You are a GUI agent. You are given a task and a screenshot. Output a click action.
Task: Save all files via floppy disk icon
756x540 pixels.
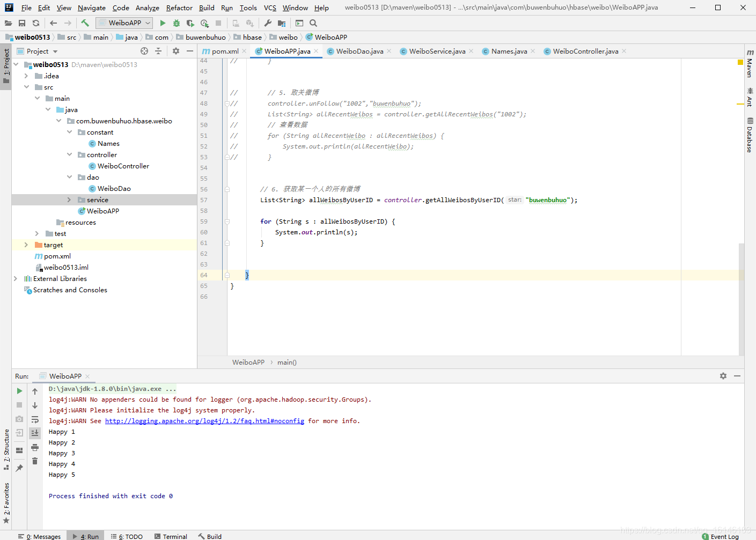point(22,23)
